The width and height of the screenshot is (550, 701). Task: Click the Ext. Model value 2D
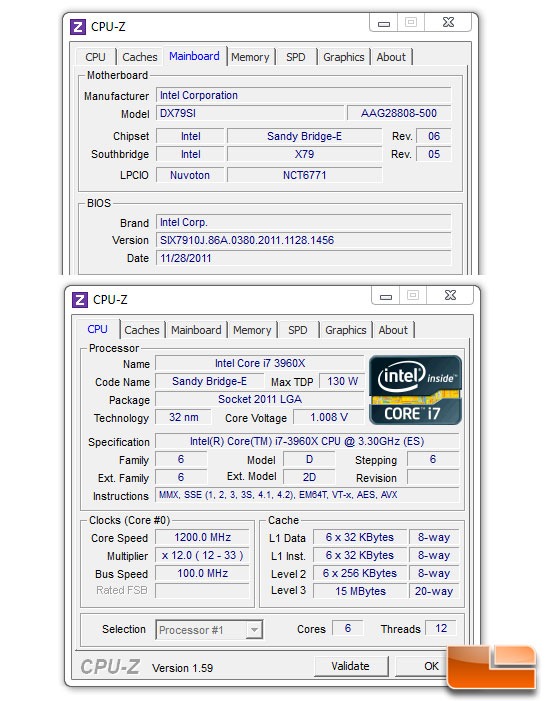[x=309, y=477]
